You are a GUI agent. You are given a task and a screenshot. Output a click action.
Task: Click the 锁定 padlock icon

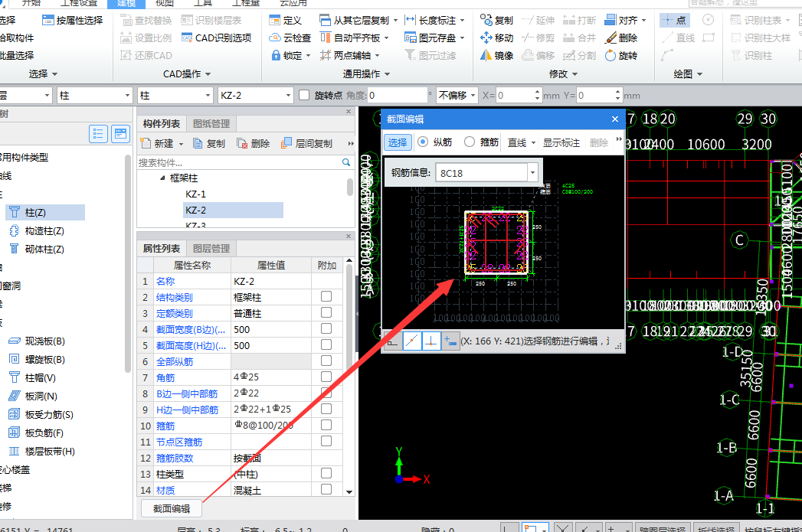[x=276, y=55]
